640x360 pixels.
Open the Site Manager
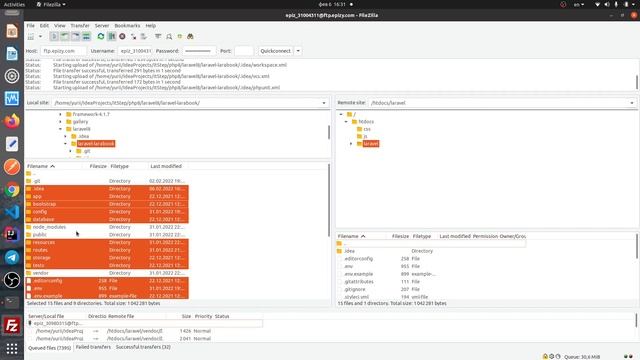[x=31, y=37]
